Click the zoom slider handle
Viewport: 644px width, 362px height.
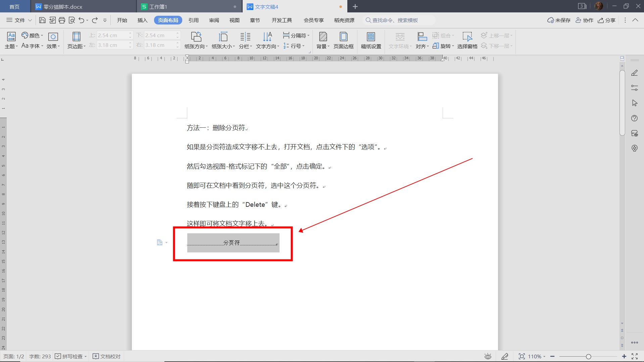click(588, 357)
